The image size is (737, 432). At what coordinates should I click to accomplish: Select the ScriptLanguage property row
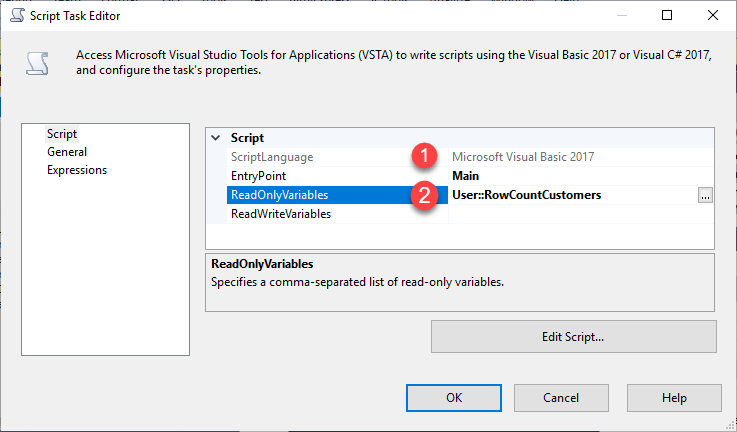[x=272, y=157]
